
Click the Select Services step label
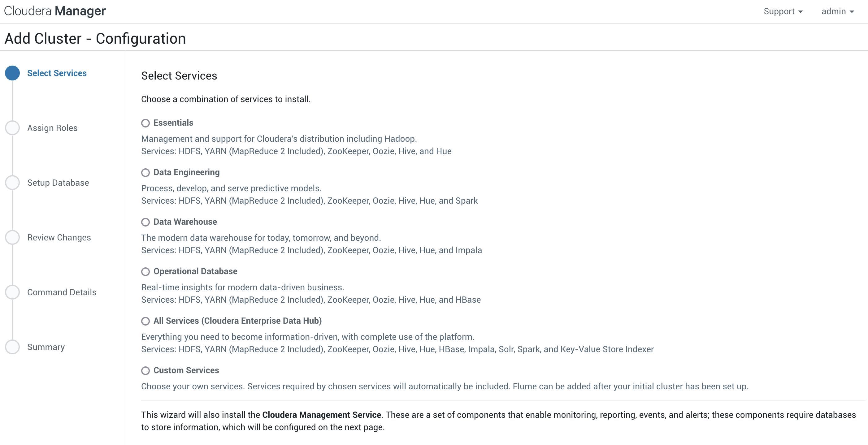pos(57,73)
